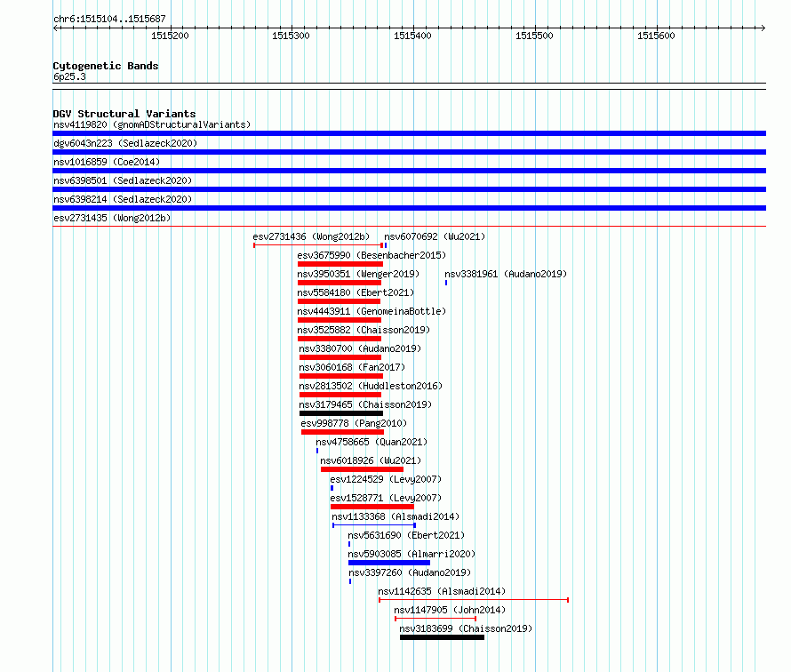Click the red bar under nsv6018926
791x672 pixels.
[x=363, y=469]
